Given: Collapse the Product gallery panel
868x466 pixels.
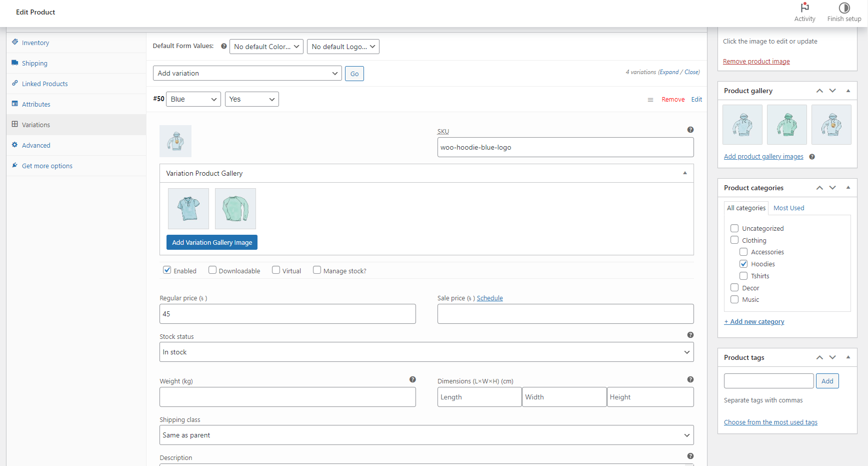Looking at the screenshot, I should (x=848, y=91).
